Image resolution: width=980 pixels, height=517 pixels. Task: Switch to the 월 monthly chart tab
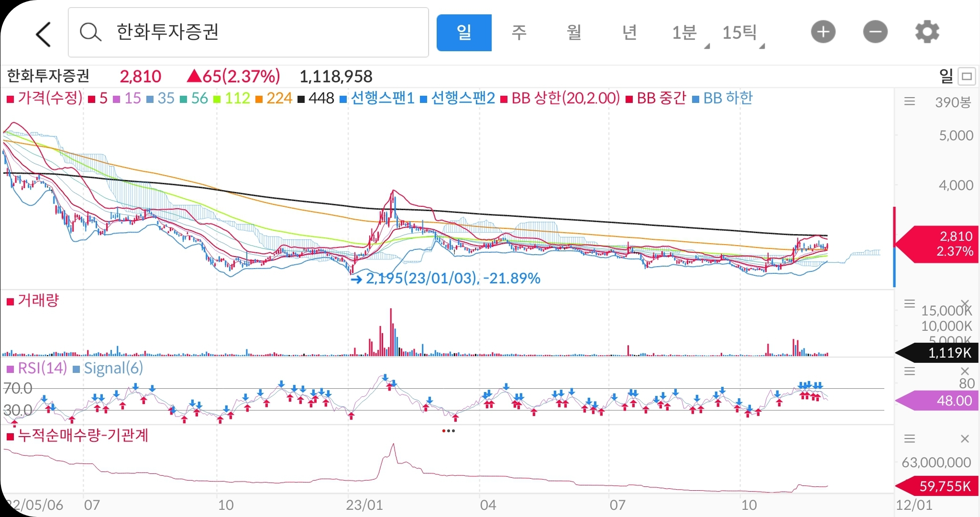(574, 33)
